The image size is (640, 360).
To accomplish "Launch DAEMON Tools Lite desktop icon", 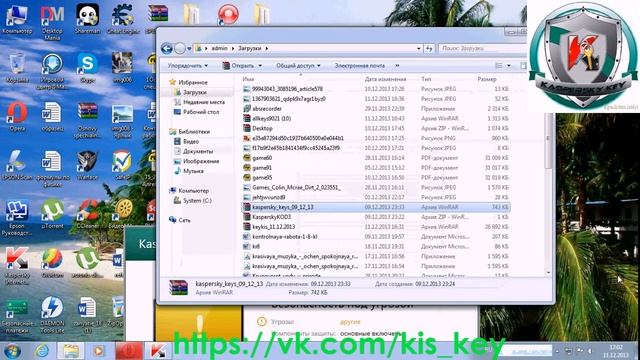I will coord(52,314).
